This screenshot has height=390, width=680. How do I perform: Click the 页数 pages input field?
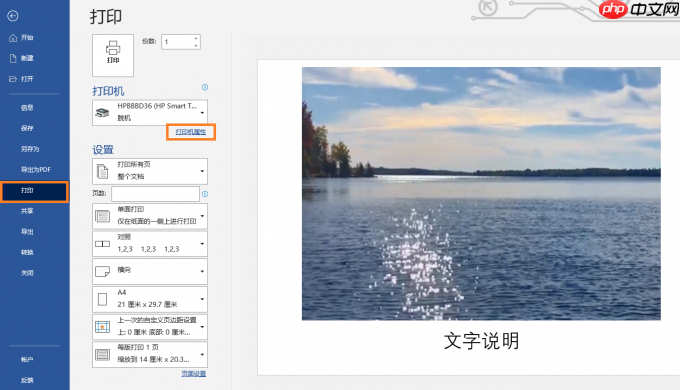tap(155, 194)
